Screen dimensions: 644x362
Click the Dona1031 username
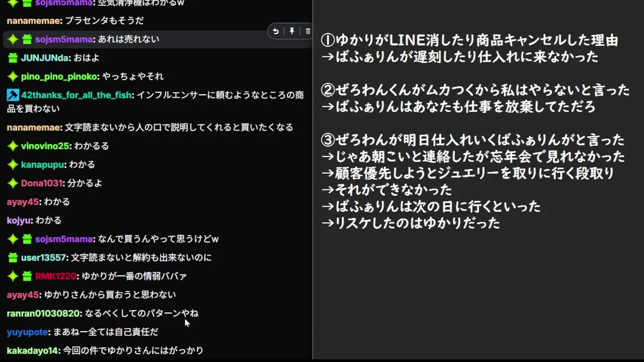pyautogui.click(x=42, y=183)
